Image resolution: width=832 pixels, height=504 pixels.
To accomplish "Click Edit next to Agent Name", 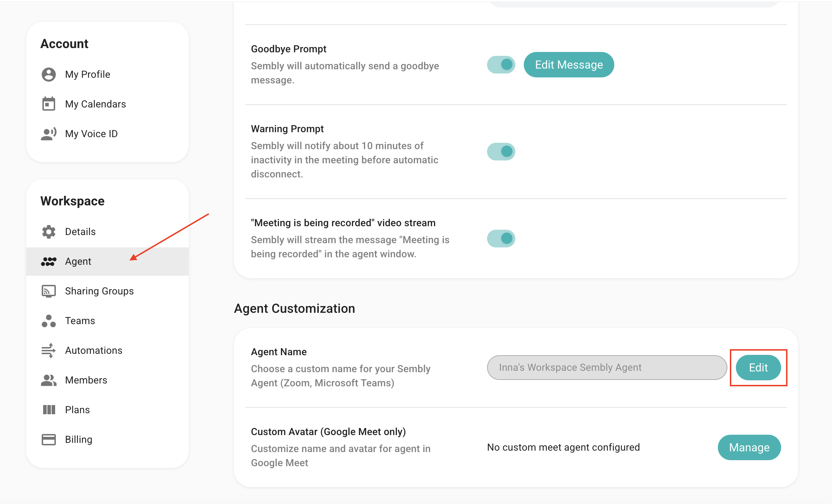I will [x=758, y=368].
